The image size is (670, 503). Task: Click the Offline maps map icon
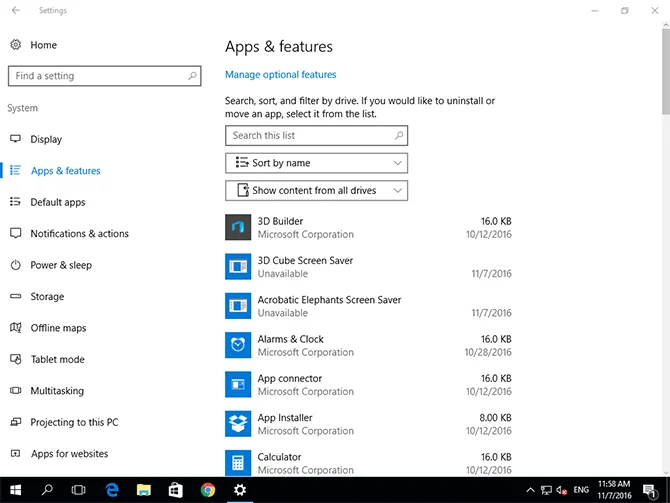(15, 328)
